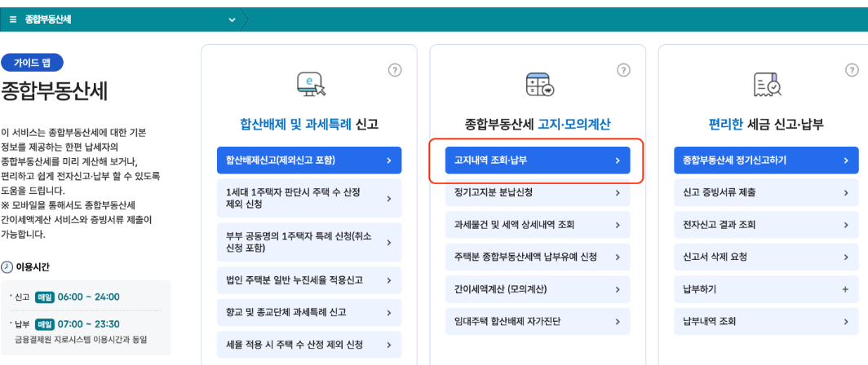The height and width of the screenshot is (365, 868).
Task: Click the 이용시간 section label
Action: click(33, 267)
